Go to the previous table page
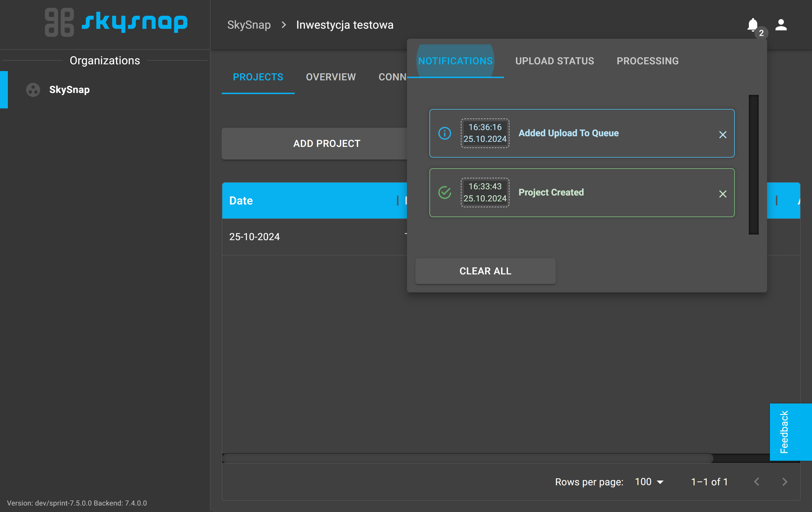This screenshot has height=512, width=812. (756, 482)
